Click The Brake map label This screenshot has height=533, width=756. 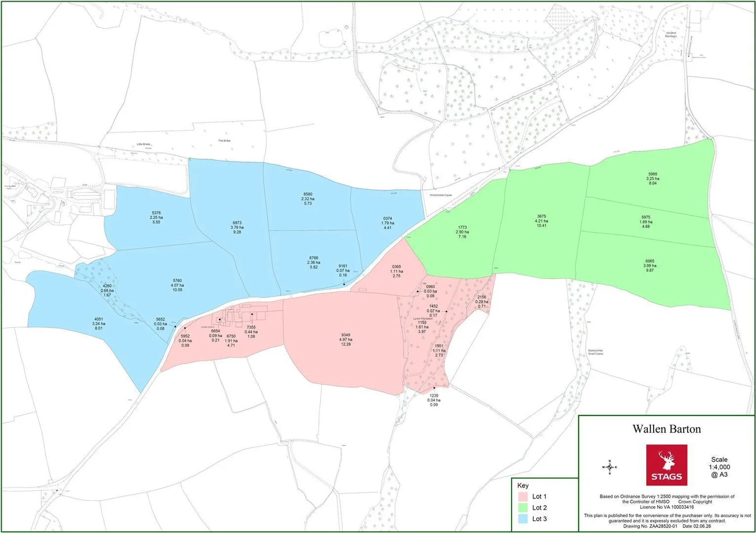click(224, 141)
